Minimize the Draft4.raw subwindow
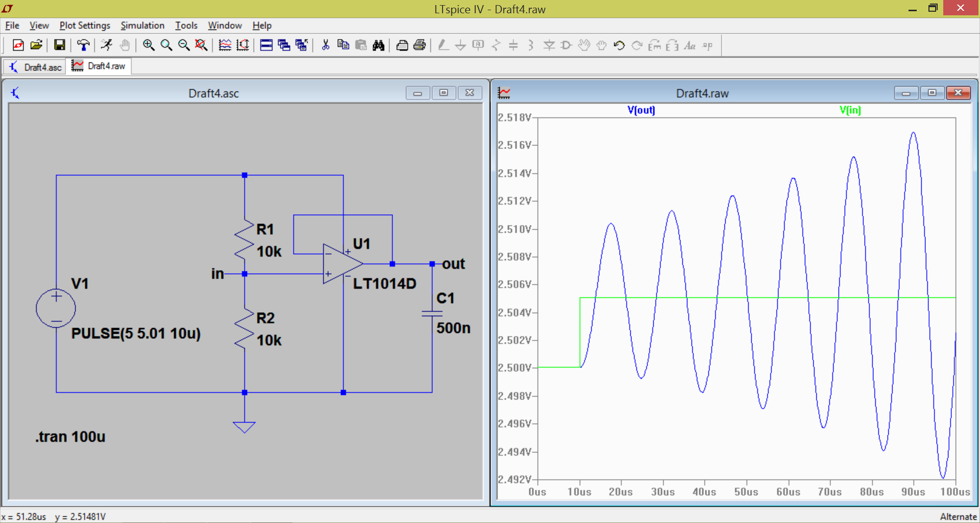Screen dimensions: 980x523 (906, 93)
